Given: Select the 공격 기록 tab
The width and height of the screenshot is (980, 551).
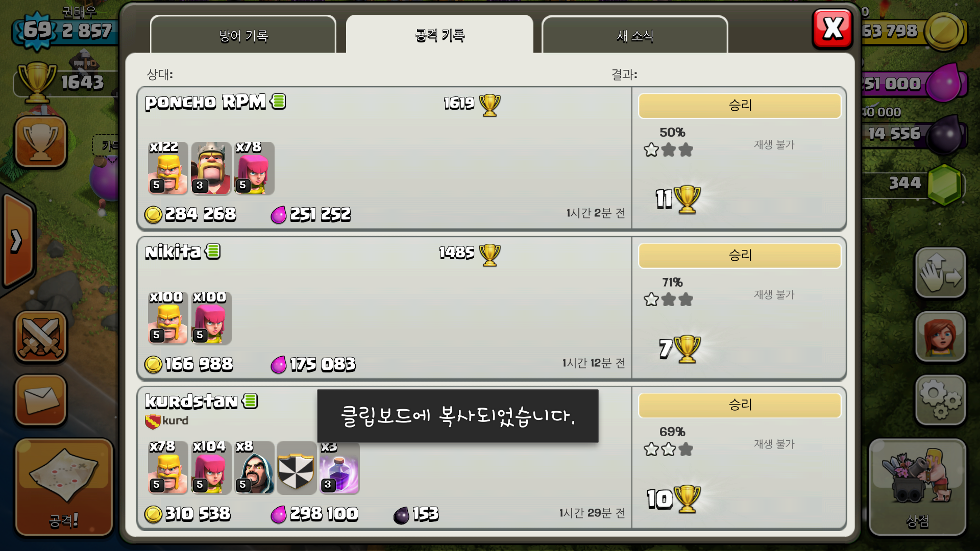Looking at the screenshot, I should click(x=439, y=35).
